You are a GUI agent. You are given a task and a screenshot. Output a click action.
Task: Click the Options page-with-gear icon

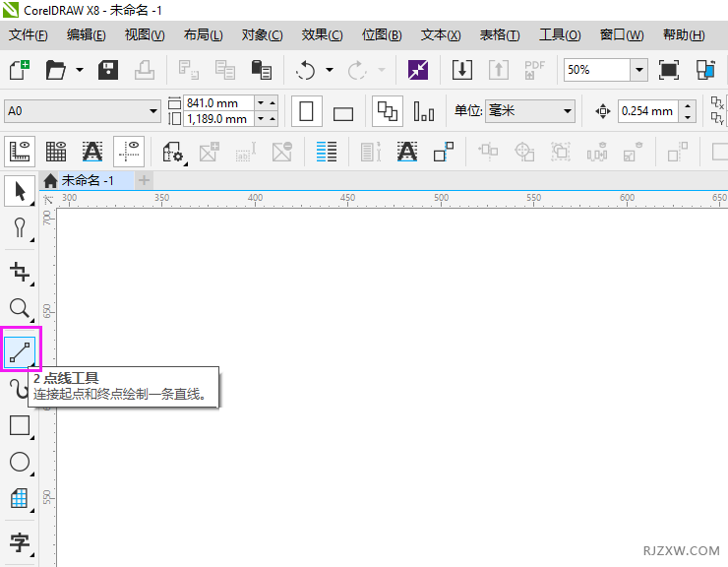pos(174,152)
